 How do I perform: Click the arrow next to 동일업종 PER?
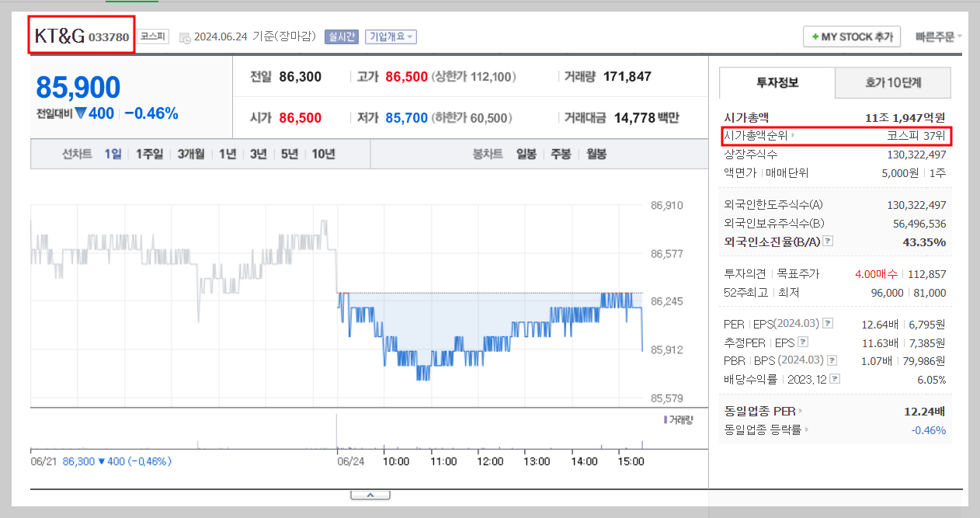801,412
